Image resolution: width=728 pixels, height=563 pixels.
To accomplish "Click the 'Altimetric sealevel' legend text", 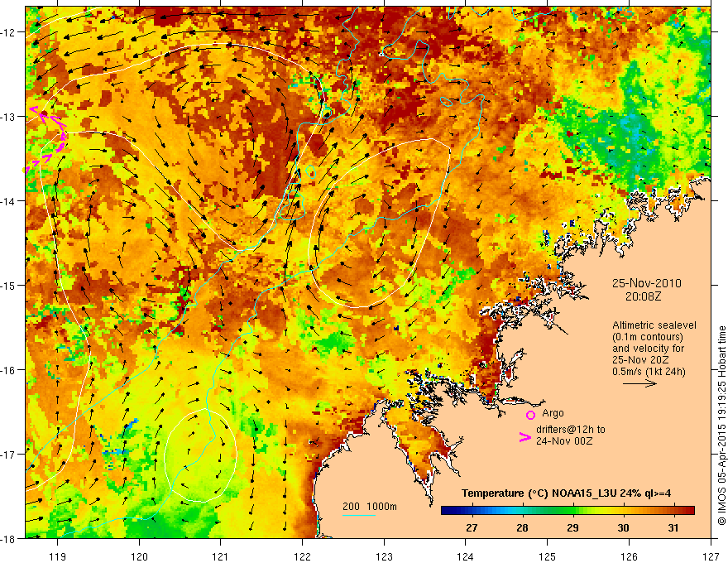I will tap(654, 325).
